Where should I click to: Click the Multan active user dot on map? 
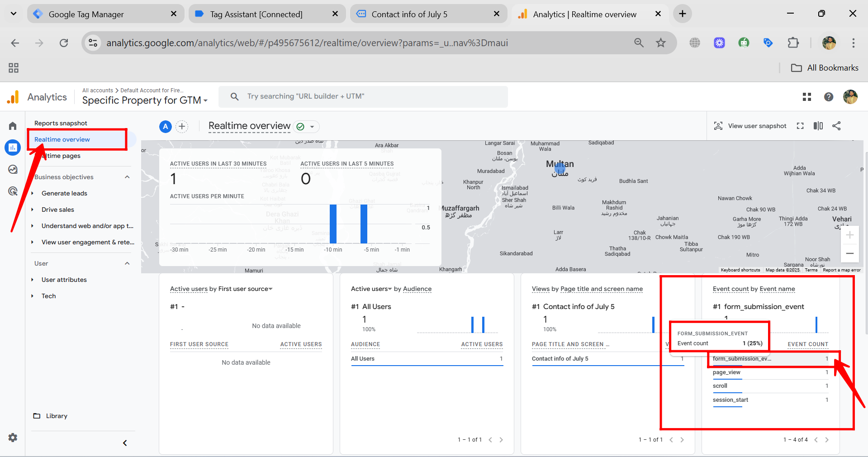click(x=560, y=169)
